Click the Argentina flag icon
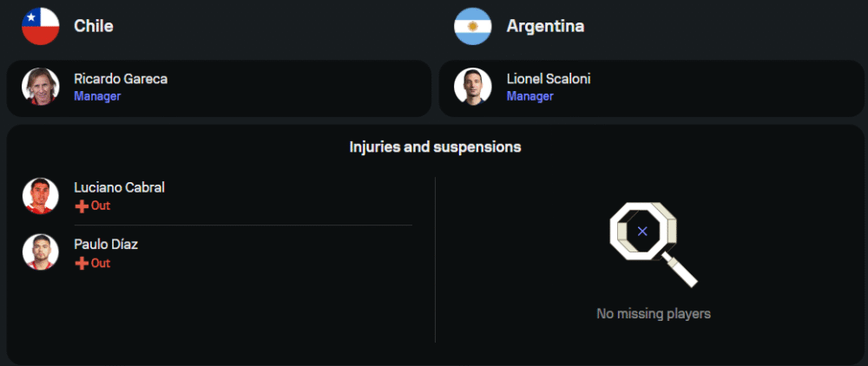Screen dimensions: 868x366 click(472, 26)
